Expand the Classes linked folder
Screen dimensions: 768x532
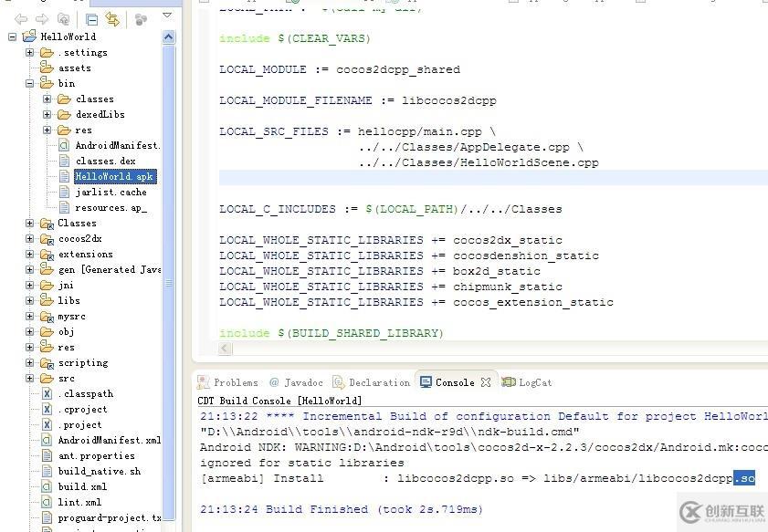tap(30, 224)
